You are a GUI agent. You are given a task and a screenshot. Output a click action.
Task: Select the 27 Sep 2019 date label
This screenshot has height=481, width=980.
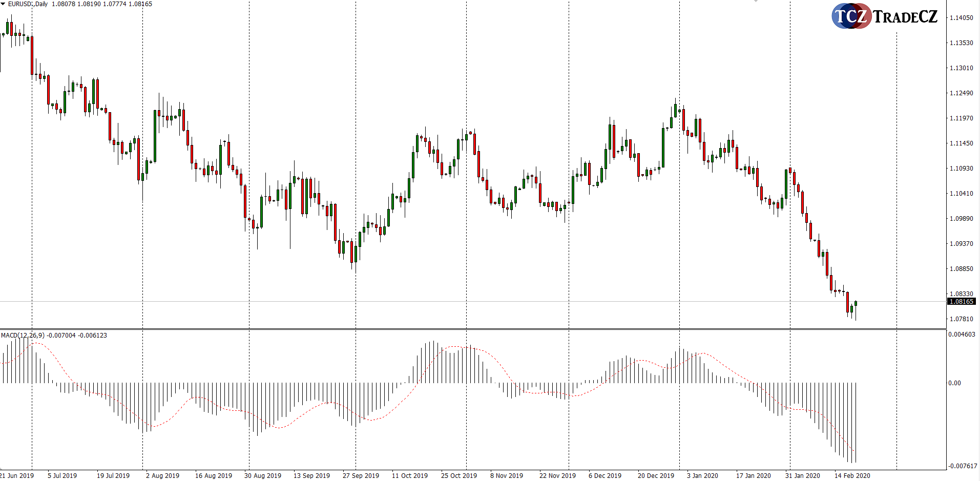click(x=361, y=476)
